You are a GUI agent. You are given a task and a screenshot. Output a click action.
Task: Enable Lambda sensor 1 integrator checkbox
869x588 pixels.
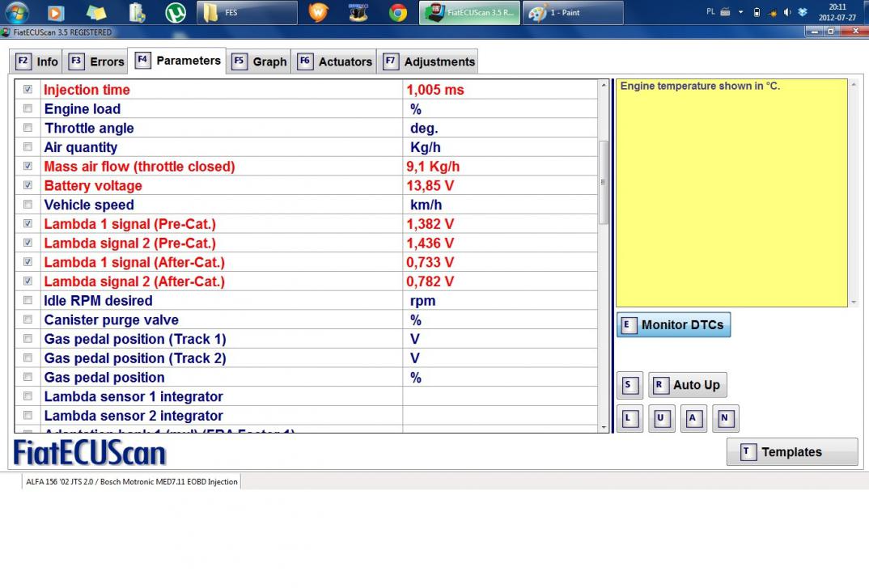(x=28, y=396)
